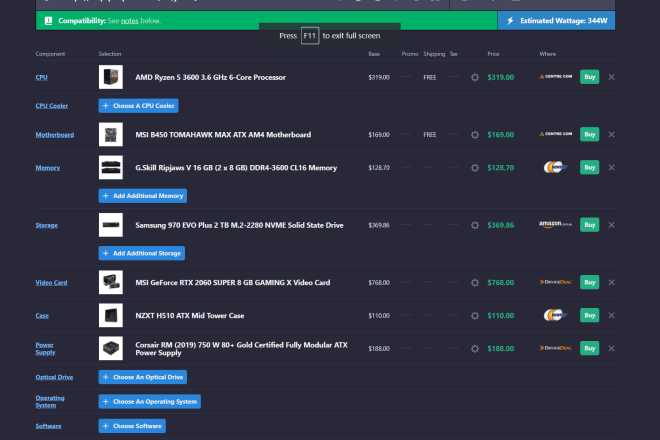
Task: Click the RTX 2060 SUPER video card thumbnail
Action: click(x=111, y=282)
